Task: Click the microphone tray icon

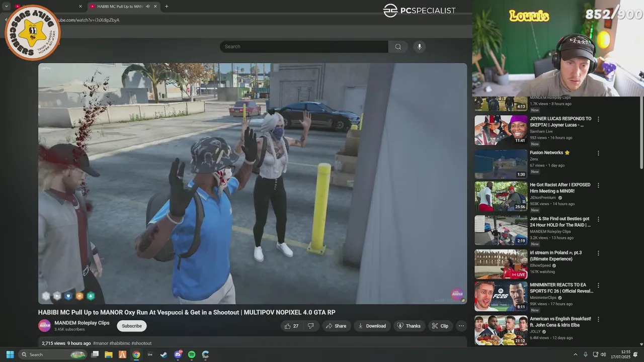Action: pos(585,354)
